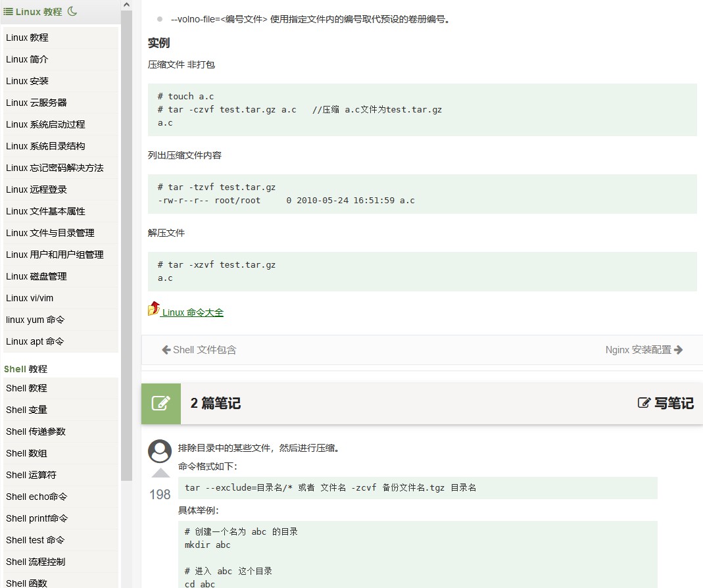Open Linux apt 命令 page
This screenshot has width=703, height=588.
61,341
